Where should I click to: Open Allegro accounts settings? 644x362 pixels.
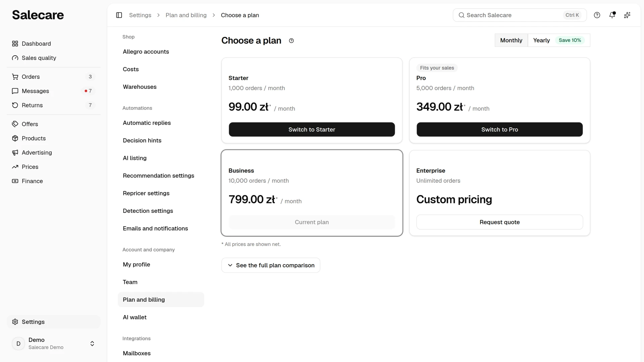161,52
